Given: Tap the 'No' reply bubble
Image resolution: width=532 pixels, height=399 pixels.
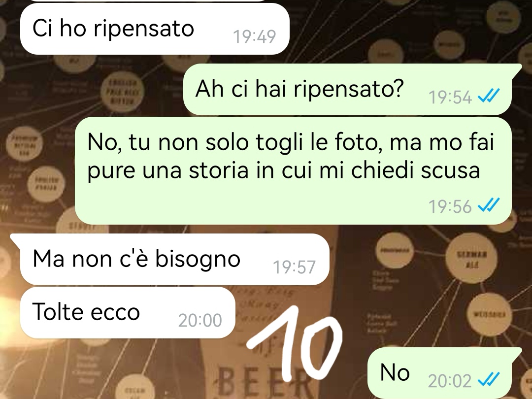Looking at the screenshot, I should pos(444,373).
